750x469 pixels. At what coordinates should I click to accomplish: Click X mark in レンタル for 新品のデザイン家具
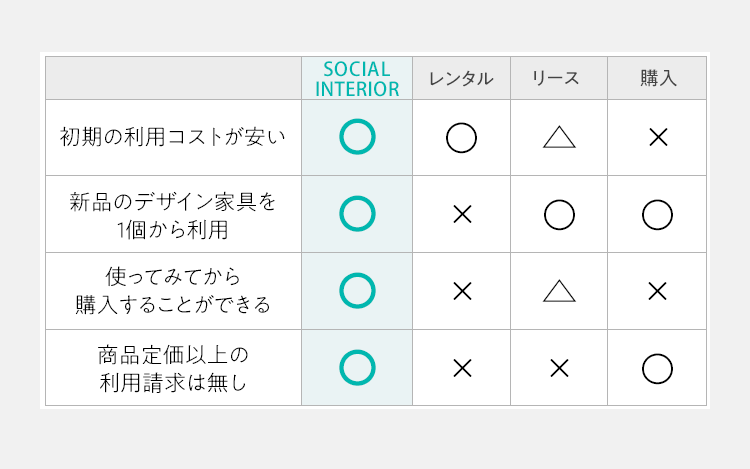[463, 214]
